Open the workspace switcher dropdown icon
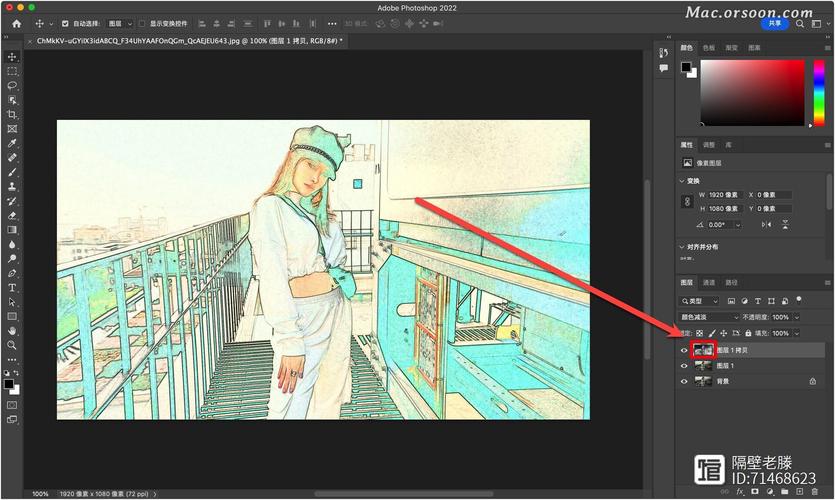Screen dimensions: 835x500 pos(816,23)
